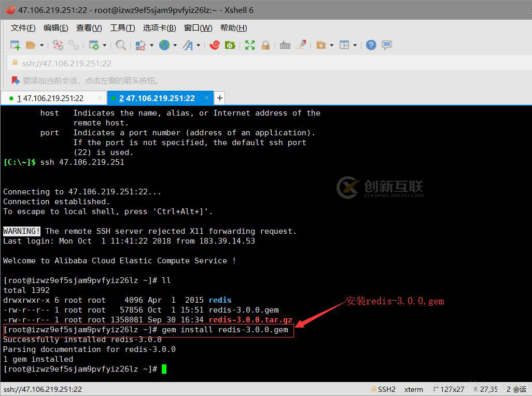Open the 文件(F) menu

[x=23, y=28]
